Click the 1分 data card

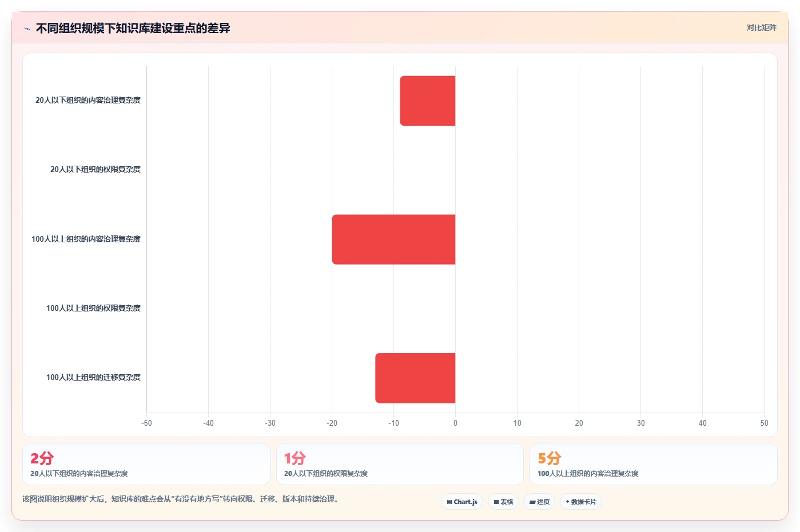[400, 464]
